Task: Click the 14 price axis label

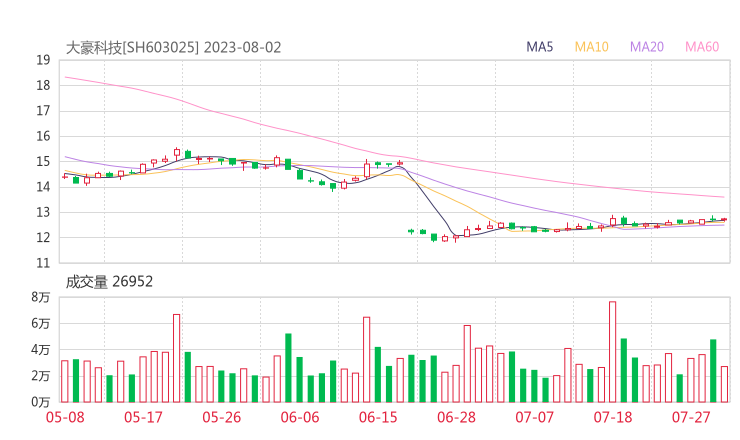Action: [x=43, y=187]
